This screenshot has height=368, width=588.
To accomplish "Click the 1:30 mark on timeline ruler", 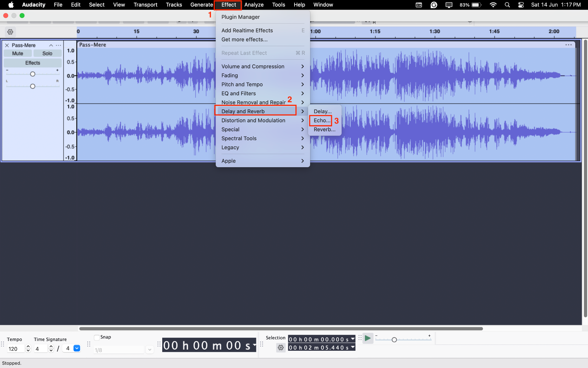I will pyautogui.click(x=434, y=31).
